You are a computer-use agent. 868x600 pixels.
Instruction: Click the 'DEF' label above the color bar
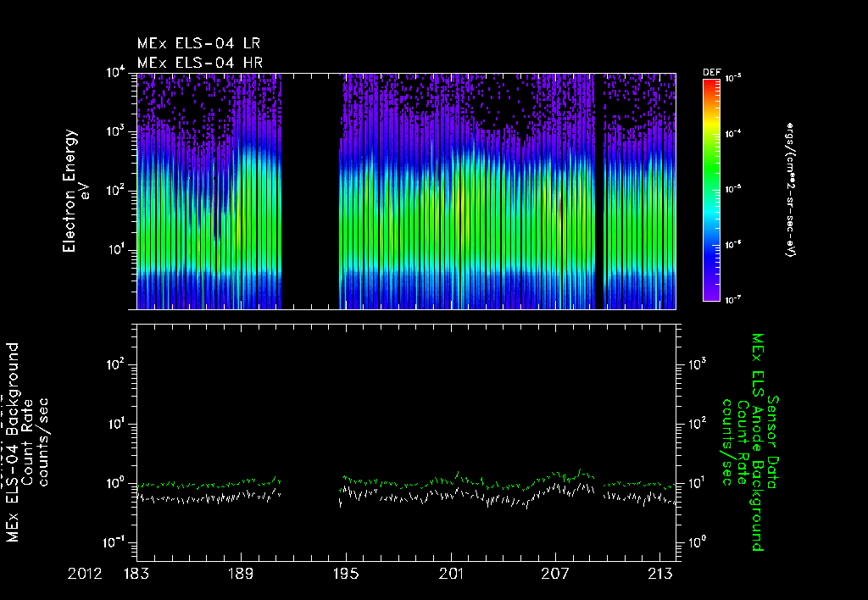coord(711,73)
